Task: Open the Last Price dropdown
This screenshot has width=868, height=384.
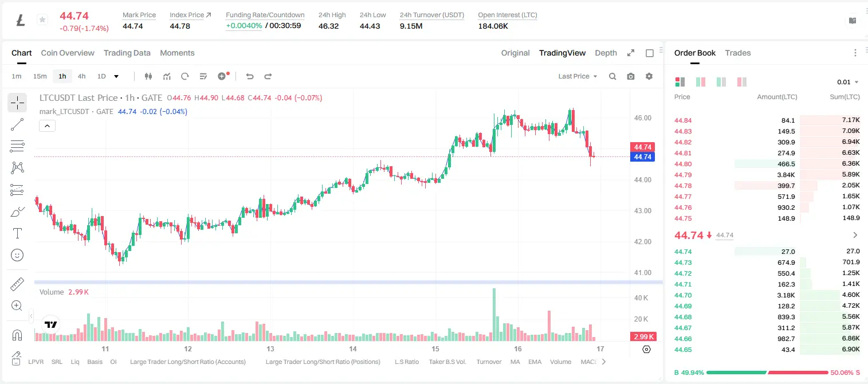Action: 578,76
